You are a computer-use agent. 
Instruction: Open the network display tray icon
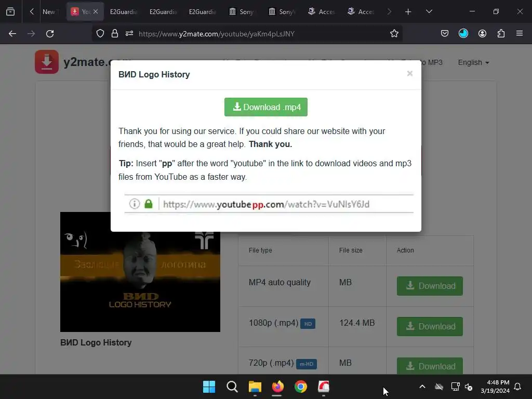point(455,387)
